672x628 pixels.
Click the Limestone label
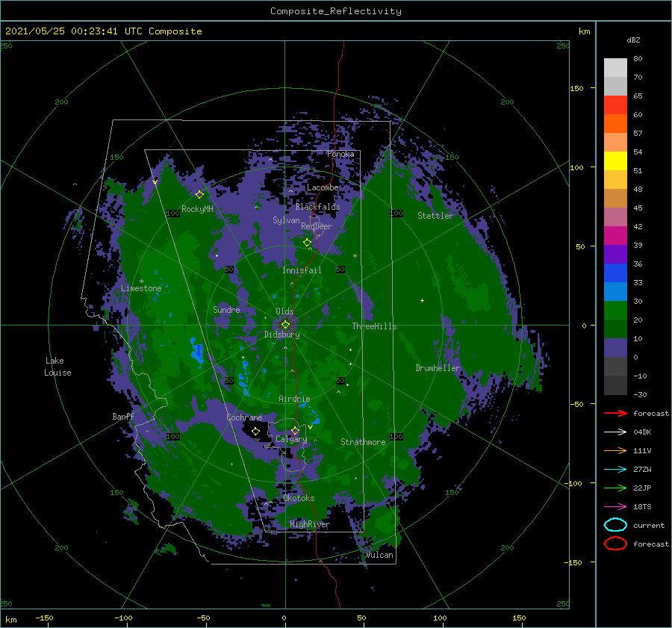[141, 288]
